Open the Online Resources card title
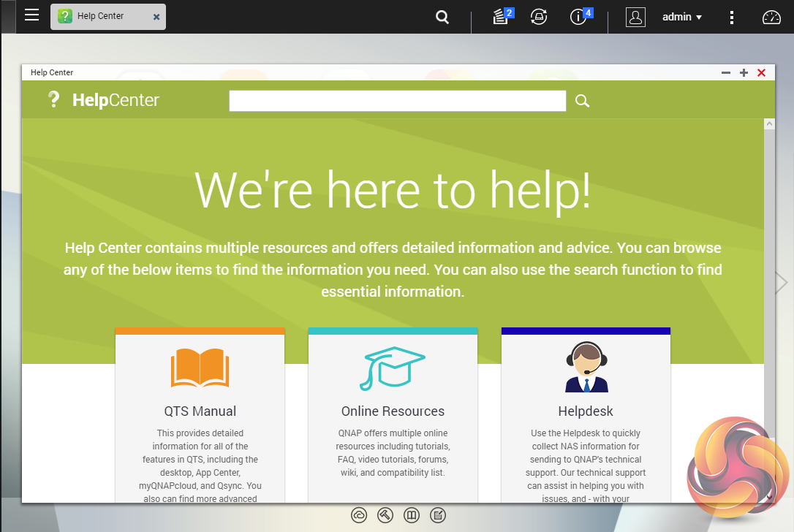The image size is (794, 532). [393, 411]
